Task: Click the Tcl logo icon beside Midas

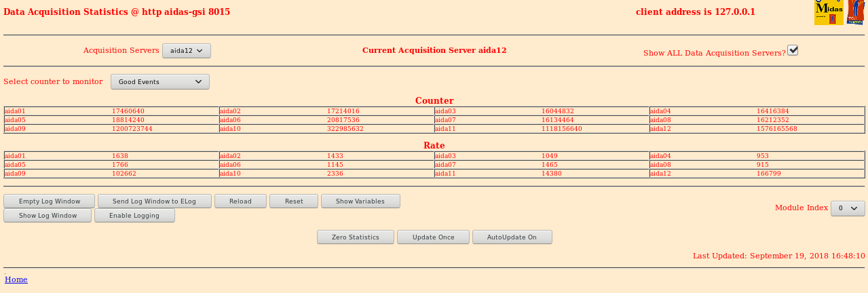Action: [x=855, y=12]
